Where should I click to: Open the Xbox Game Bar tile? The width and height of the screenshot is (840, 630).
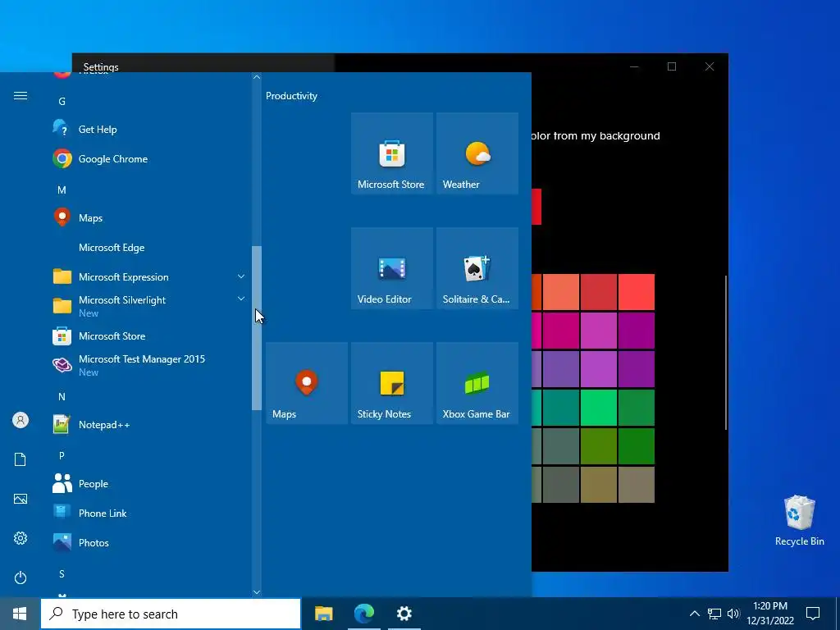[477, 383]
